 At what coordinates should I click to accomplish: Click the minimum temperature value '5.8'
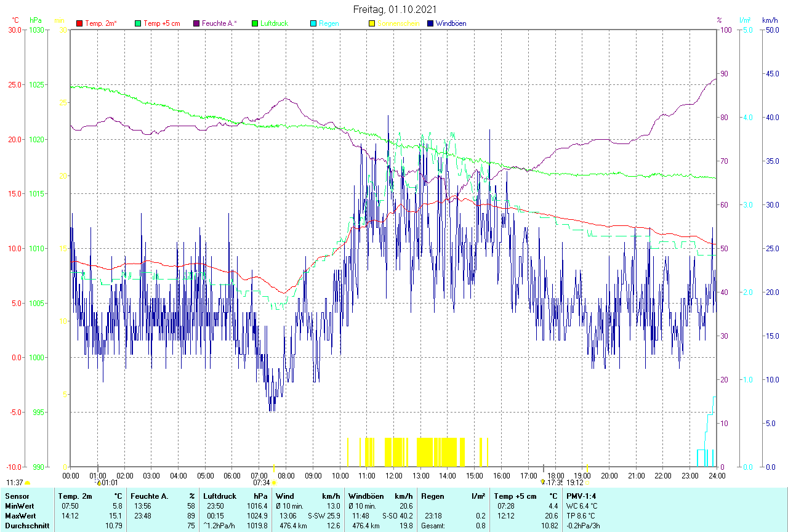119,506
